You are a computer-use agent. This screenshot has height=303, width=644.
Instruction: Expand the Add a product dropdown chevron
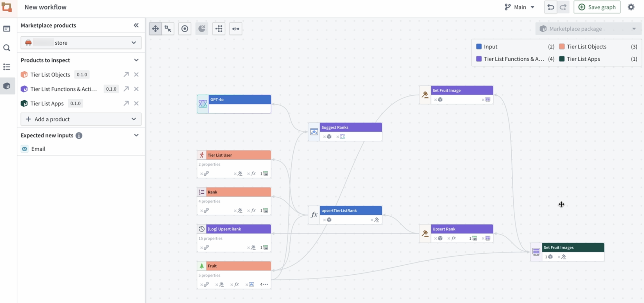coord(134,119)
